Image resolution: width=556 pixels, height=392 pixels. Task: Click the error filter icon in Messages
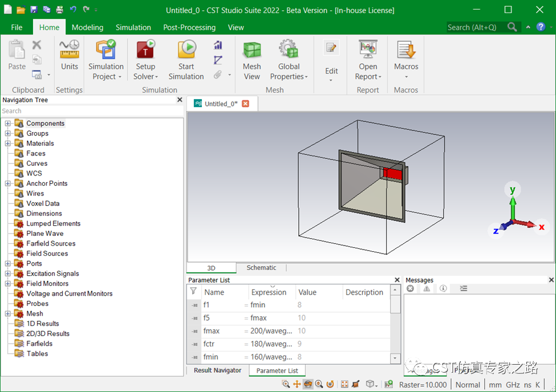click(x=410, y=288)
